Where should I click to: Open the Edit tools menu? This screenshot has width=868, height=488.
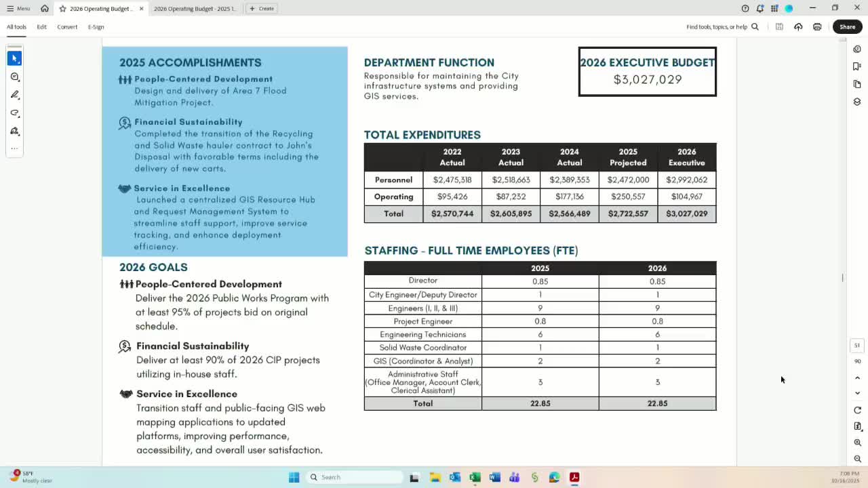(41, 27)
